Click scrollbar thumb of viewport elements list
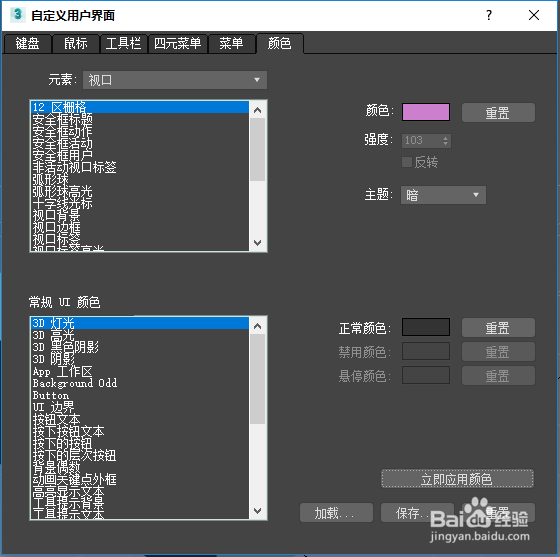The image size is (560, 557). pos(258,149)
